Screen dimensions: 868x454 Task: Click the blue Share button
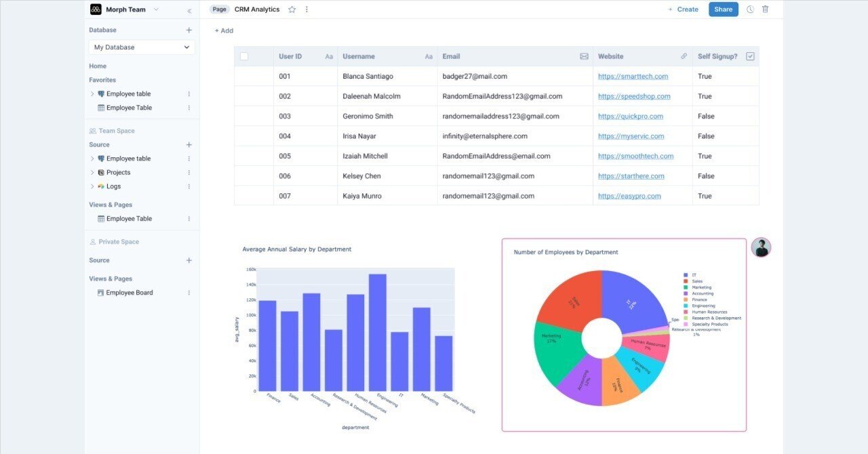(x=724, y=9)
